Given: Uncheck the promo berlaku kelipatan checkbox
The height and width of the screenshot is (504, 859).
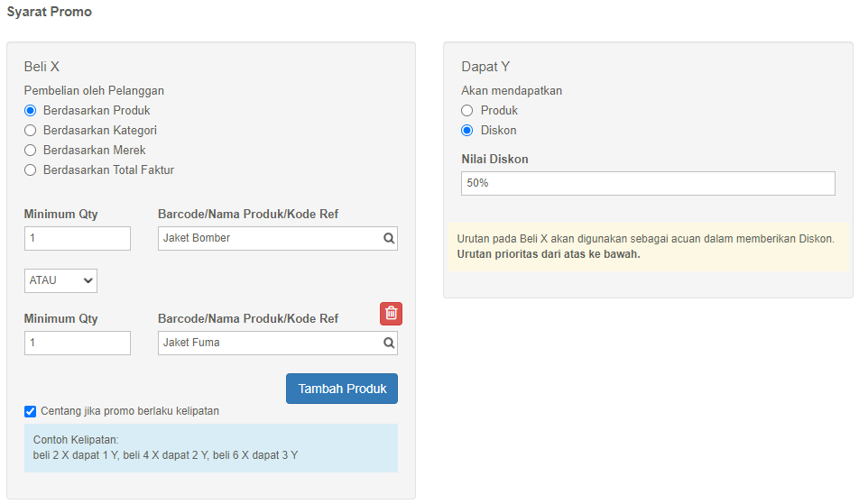Looking at the screenshot, I should pyautogui.click(x=30, y=411).
